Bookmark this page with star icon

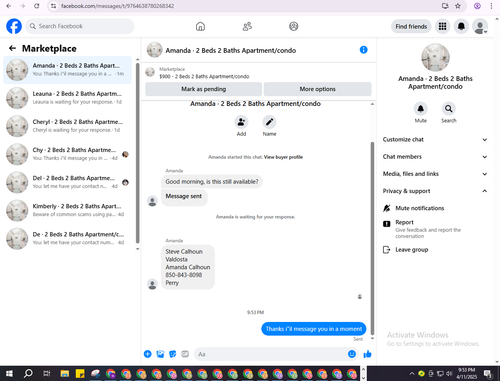[458, 6]
